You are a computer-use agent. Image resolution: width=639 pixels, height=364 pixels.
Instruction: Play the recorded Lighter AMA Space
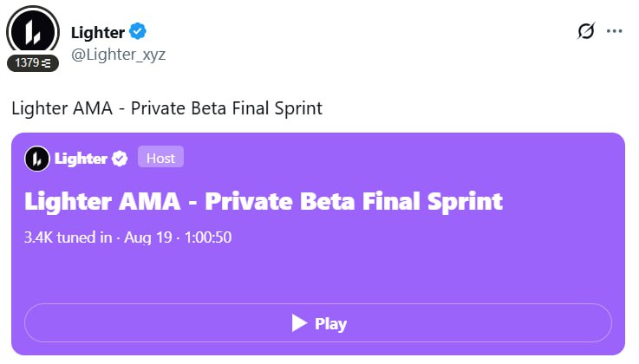click(318, 323)
